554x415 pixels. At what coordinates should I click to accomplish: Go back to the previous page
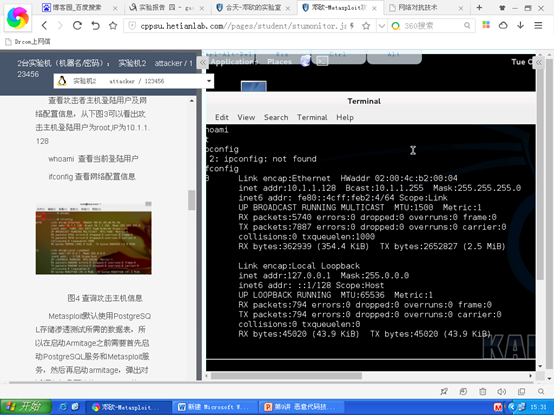(44, 25)
